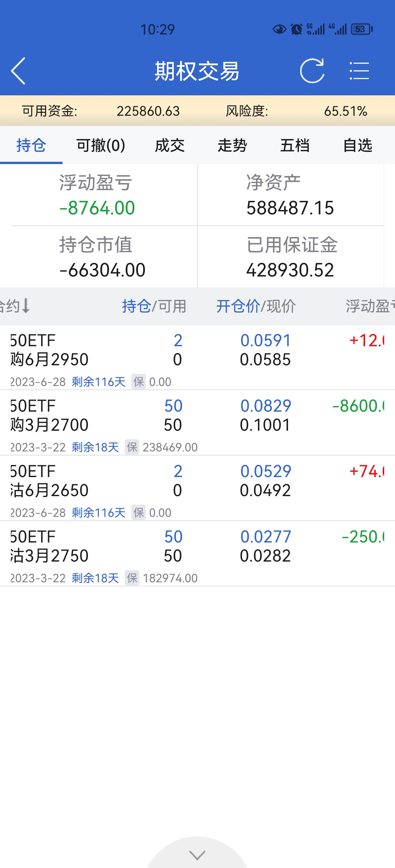
Task: Toggle 开仓价/现价 column header
Action: [256, 306]
